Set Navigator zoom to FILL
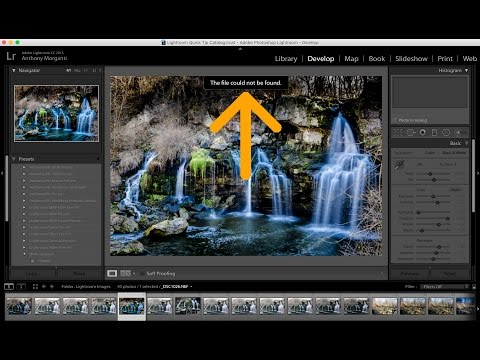 [x=77, y=70]
